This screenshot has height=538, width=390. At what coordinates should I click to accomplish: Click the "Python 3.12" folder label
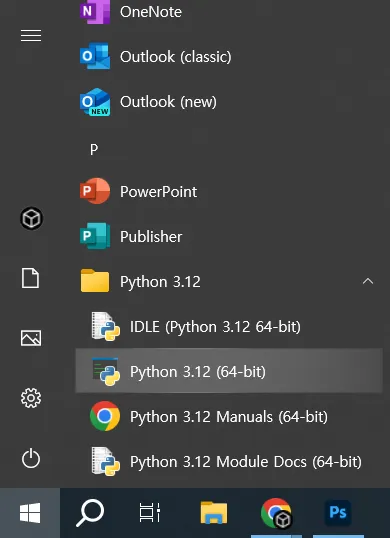tap(160, 282)
